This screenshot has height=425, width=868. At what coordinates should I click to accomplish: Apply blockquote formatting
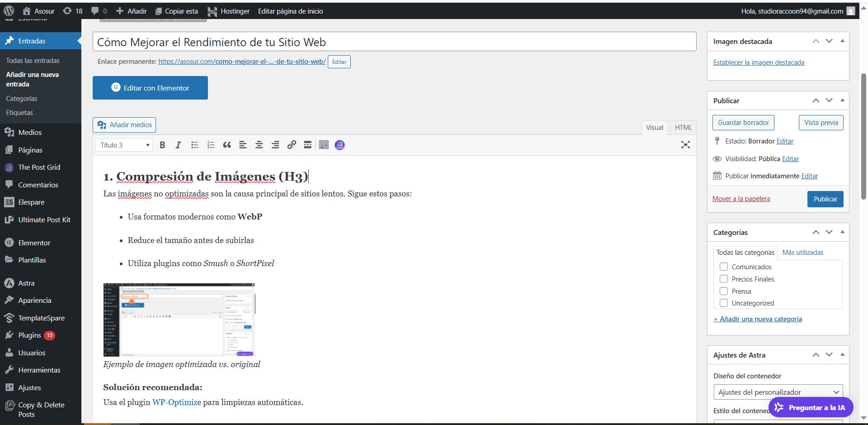tap(227, 145)
